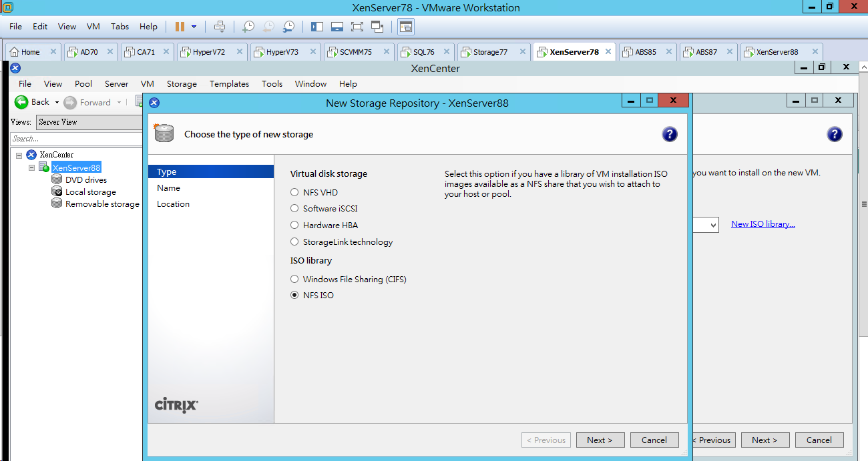Collapse the XenCenter root tree node
868x461 pixels.
point(19,155)
